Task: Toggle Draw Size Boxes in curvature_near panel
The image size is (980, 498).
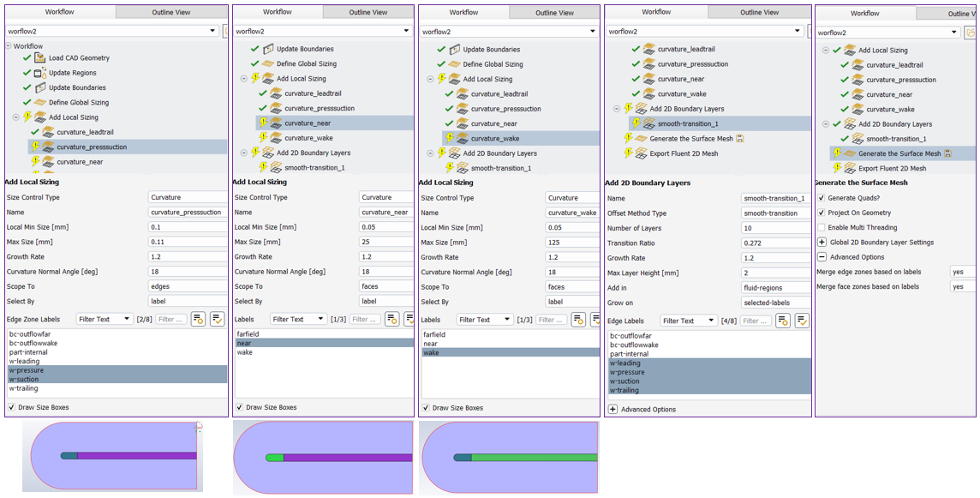Action: [x=240, y=407]
